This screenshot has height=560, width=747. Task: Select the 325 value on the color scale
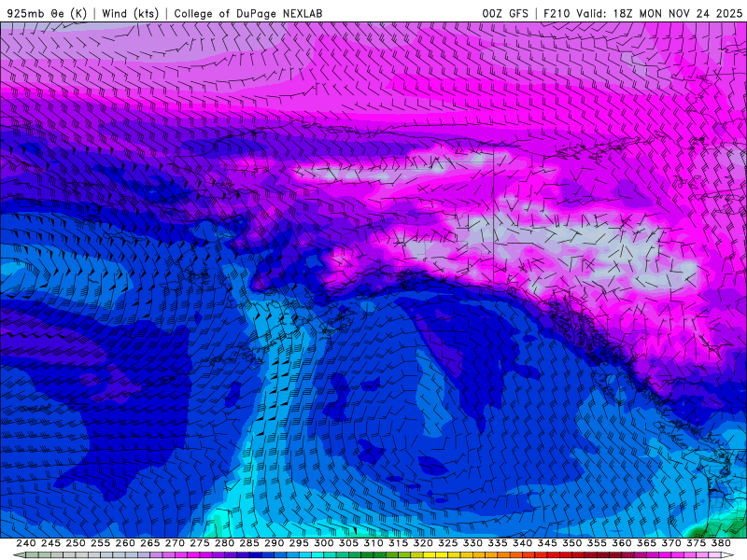(448, 543)
